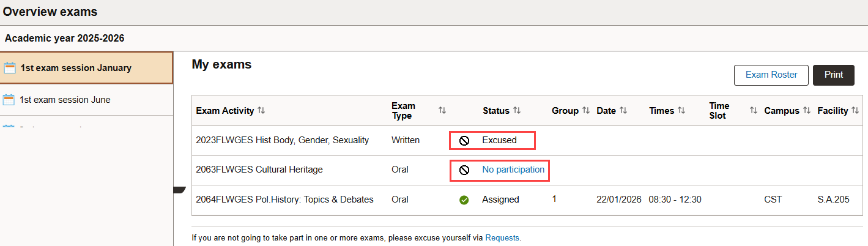The height and width of the screenshot is (246, 868).
Task: Click the green Assigned checkmark icon
Action: (464, 200)
